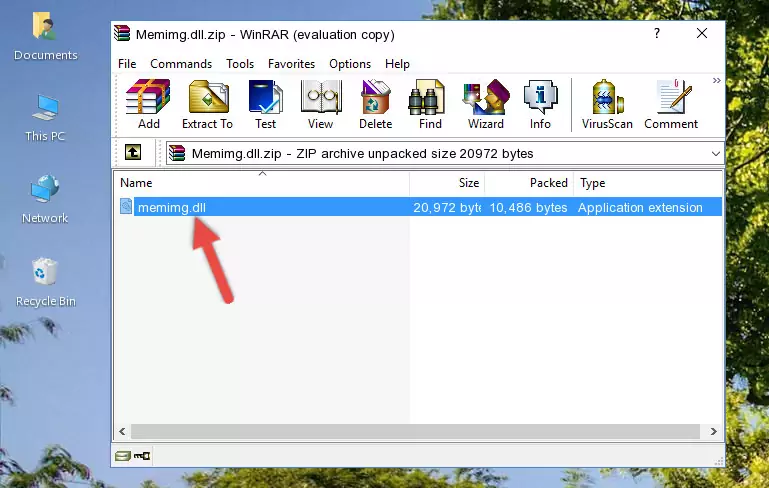Click the horizontal scrollbar left arrow
Image resolution: width=769 pixels, height=488 pixels.
point(123,432)
